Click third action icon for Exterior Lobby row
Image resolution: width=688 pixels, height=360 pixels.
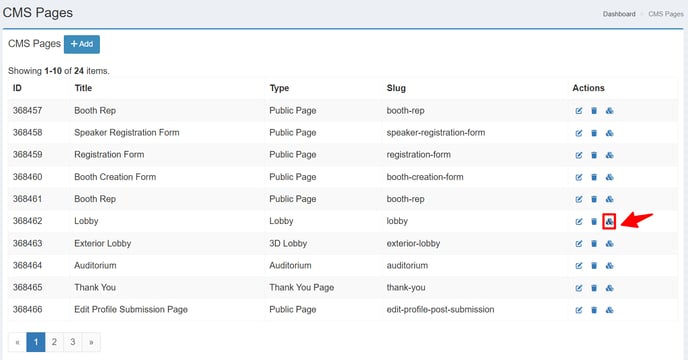tap(609, 244)
